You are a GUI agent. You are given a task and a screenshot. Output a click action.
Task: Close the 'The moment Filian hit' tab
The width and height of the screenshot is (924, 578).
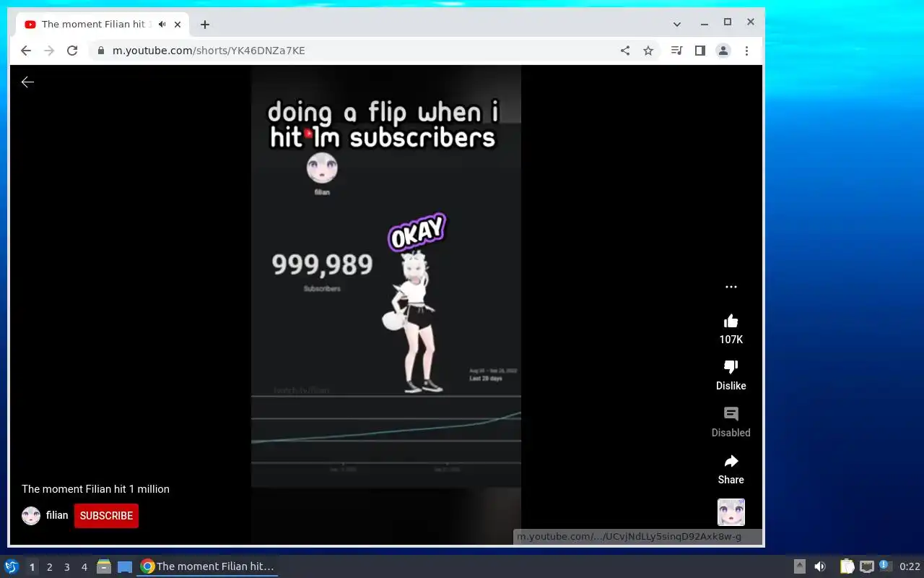pyautogui.click(x=178, y=25)
